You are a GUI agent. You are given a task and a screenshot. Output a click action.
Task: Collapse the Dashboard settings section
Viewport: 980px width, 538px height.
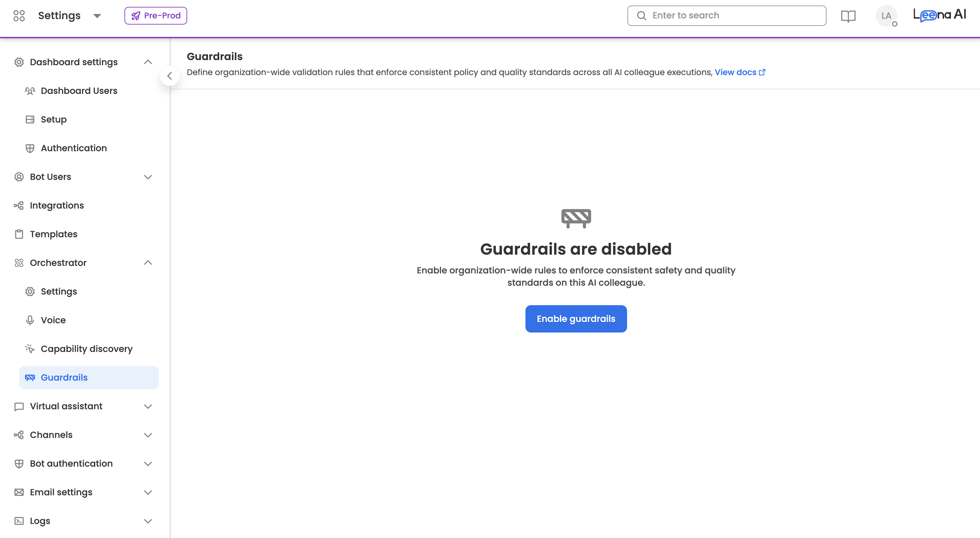(x=148, y=62)
